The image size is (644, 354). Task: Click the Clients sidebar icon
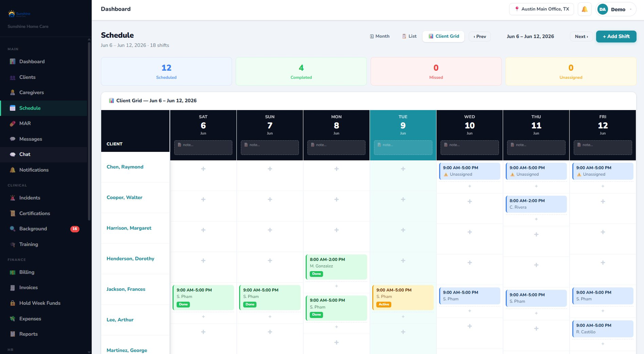tap(12, 77)
